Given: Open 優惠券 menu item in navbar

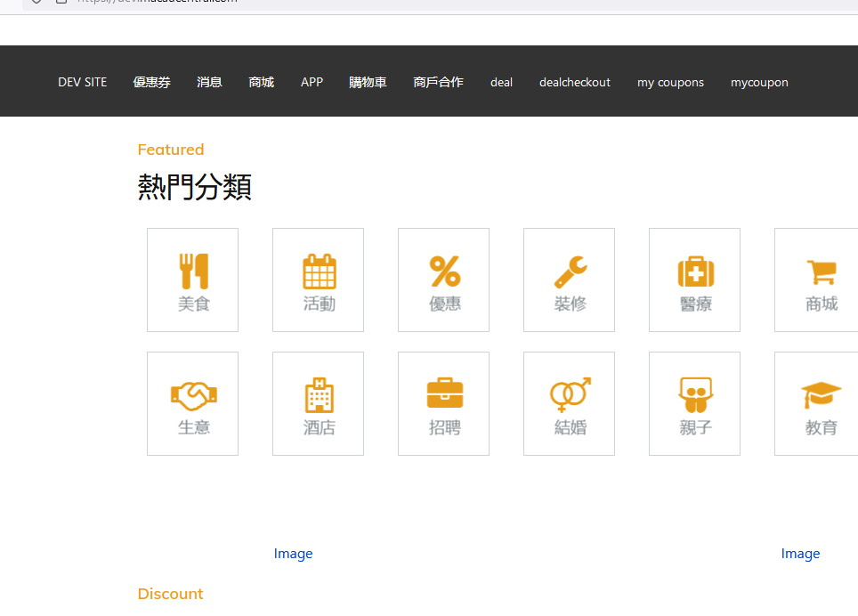Looking at the screenshot, I should [151, 82].
